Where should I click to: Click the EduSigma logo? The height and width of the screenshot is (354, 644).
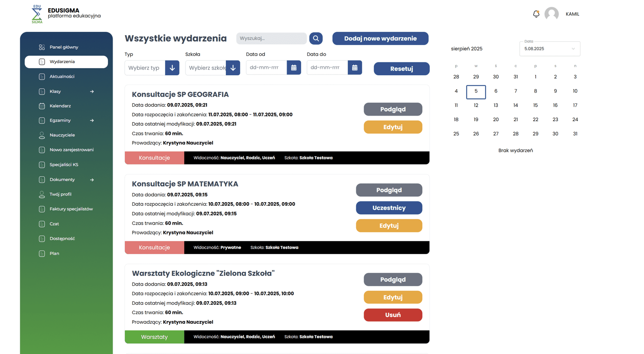pyautogui.click(x=37, y=14)
